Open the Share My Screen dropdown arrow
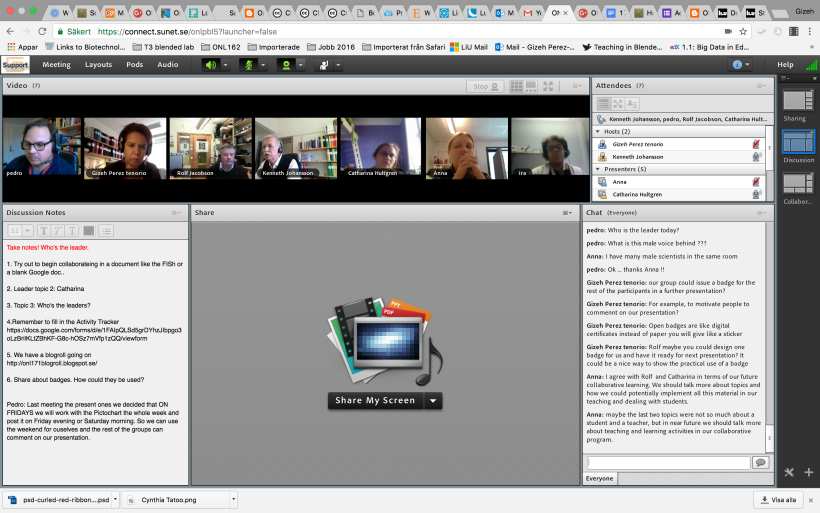The width and height of the screenshot is (820, 513). (x=433, y=401)
